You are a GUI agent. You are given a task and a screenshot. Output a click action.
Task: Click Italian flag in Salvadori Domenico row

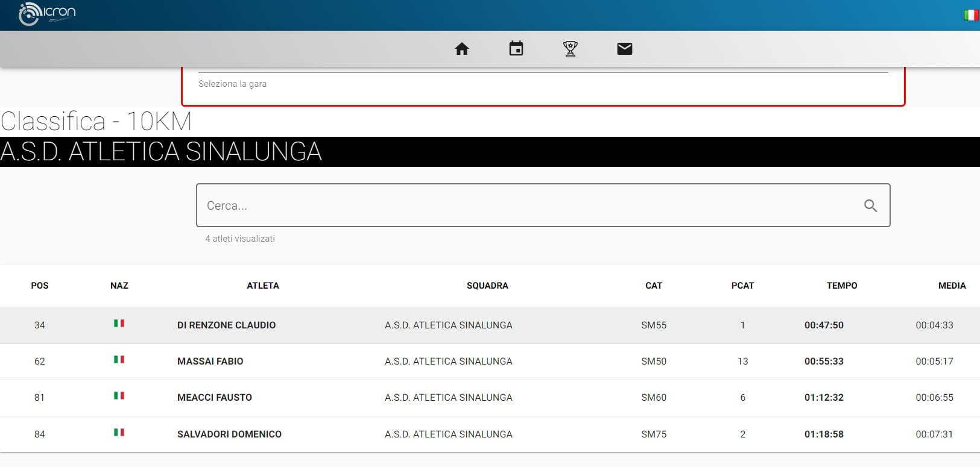click(x=119, y=433)
